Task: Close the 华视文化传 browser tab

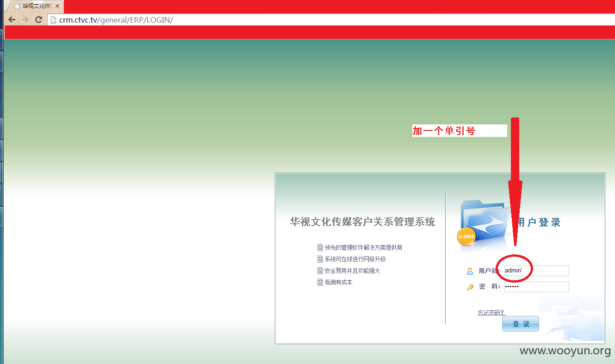Action: pyautogui.click(x=57, y=6)
